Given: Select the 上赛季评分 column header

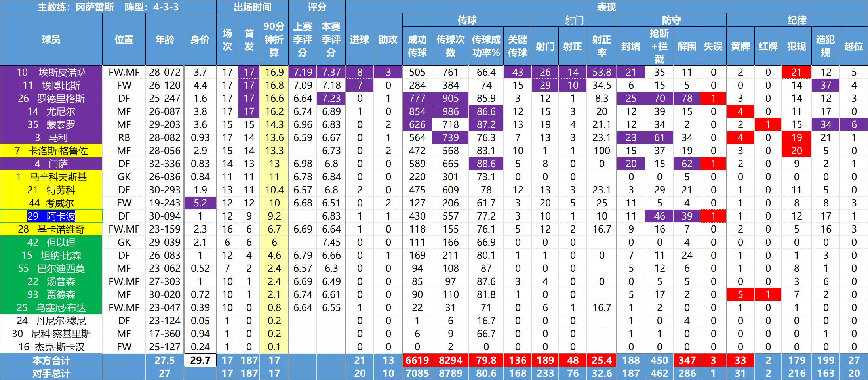Looking at the screenshot, I should 303,40.
